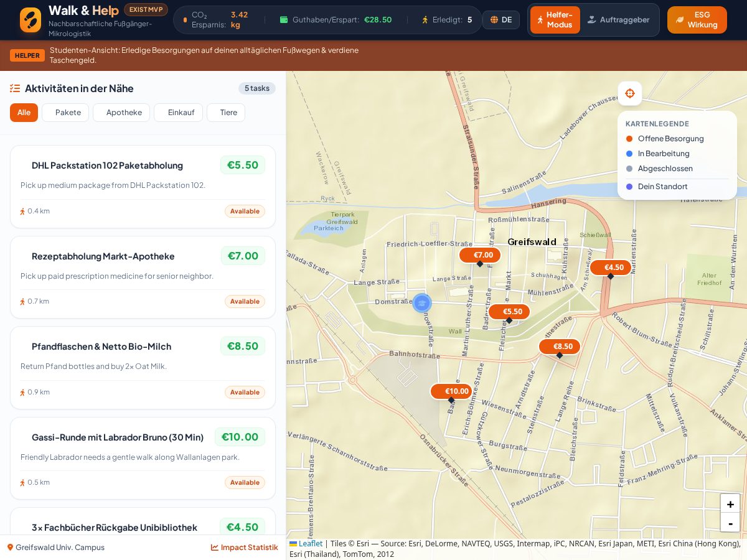This screenshot has width=747, height=560.
Task: Click the list icon beside Aktivitäten in der Nähe
Action: coord(15,88)
